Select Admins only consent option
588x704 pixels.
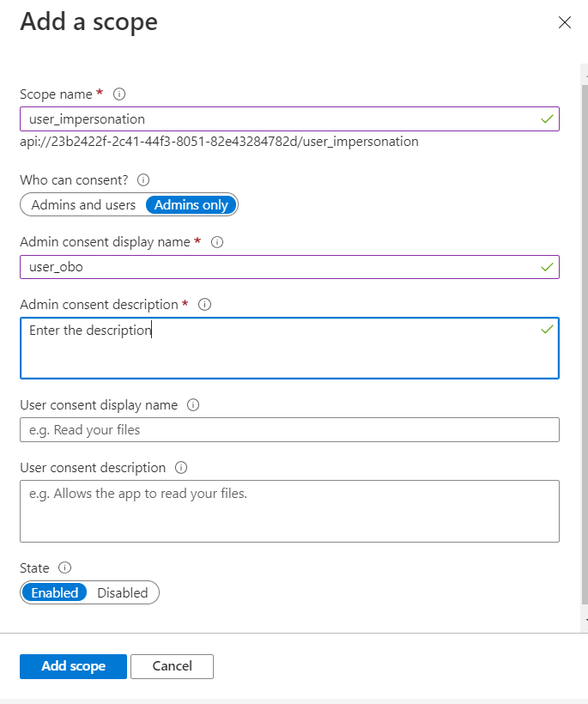coord(191,204)
